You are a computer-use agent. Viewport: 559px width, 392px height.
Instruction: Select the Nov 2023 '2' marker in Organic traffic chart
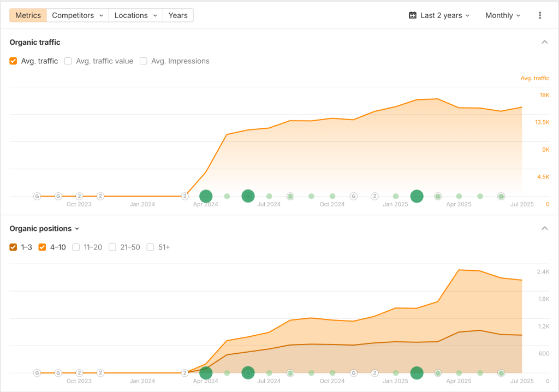point(100,196)
